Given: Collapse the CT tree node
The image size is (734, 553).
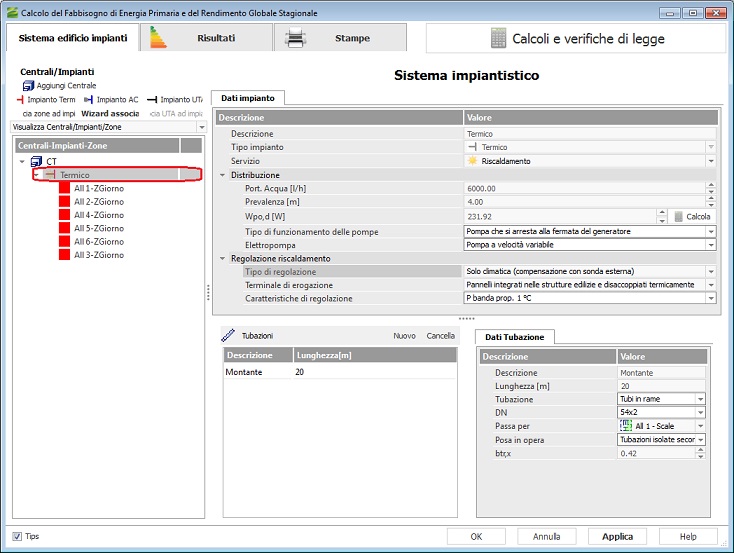Looking at the screenshot, I should pyautogui.click(x=23, y=161).
